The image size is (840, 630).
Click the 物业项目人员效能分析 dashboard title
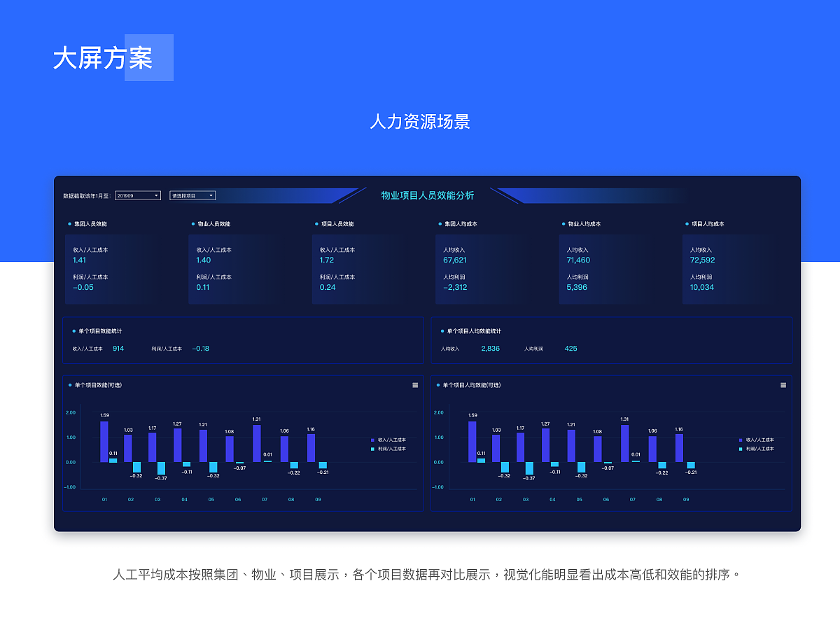[428, 195]
